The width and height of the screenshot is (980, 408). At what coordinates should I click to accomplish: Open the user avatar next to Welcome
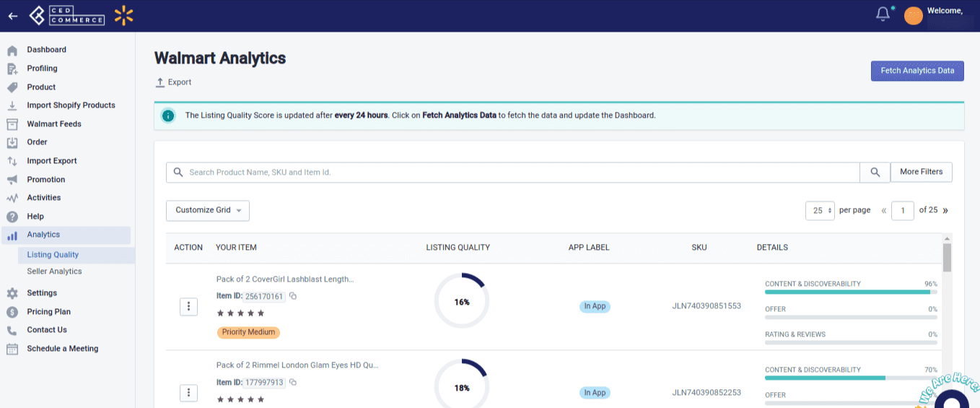[x=914, y=15]
